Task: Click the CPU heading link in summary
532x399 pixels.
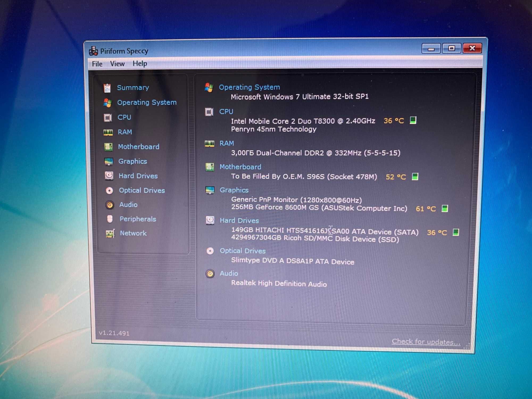Action: 226,111
